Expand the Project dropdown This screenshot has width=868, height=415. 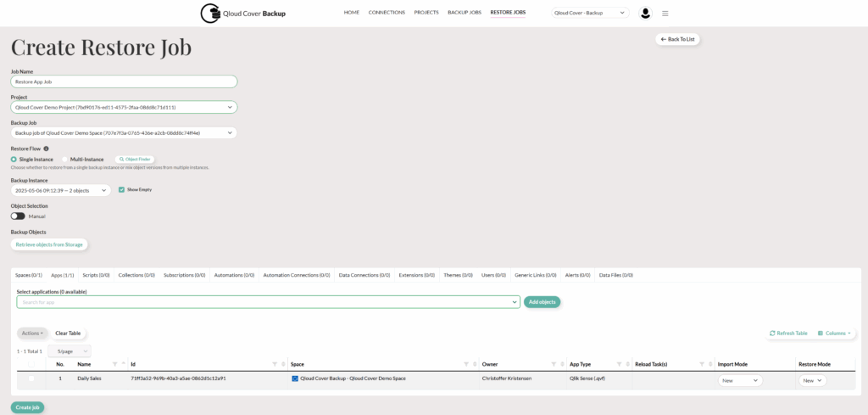230,108
